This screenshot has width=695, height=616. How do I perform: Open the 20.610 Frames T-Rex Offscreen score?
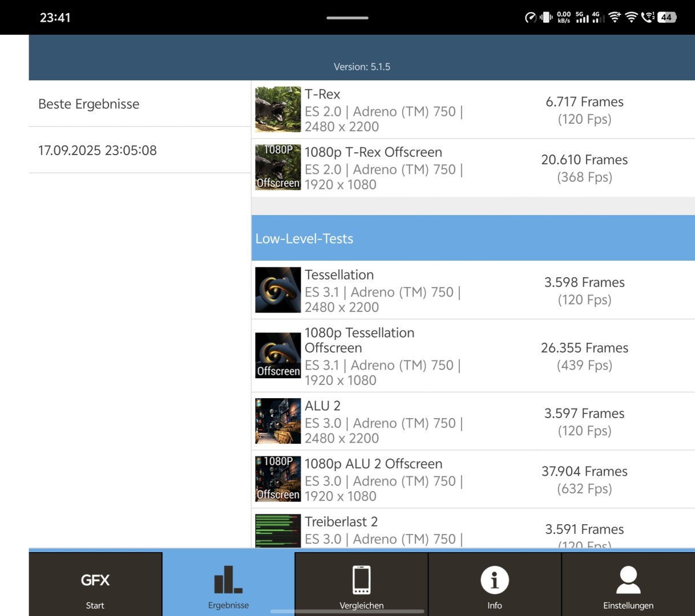click(x=584, y=168)
